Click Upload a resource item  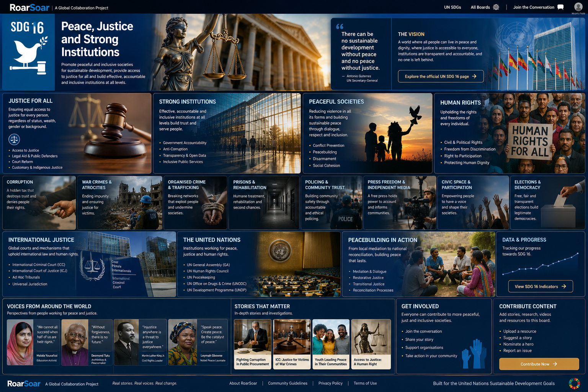pos(520,332)
